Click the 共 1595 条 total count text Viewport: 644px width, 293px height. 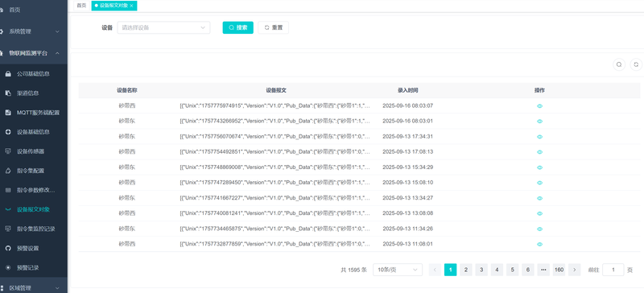353,270
